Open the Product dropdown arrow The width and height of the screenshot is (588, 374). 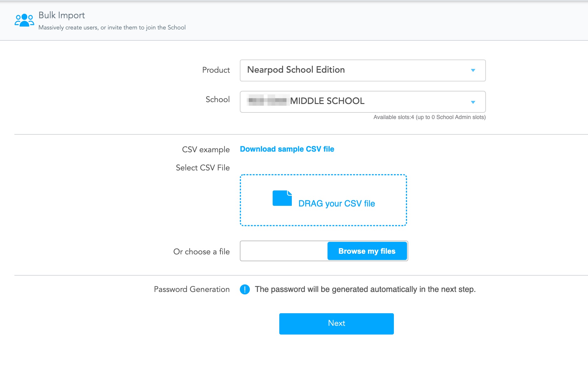473,70
